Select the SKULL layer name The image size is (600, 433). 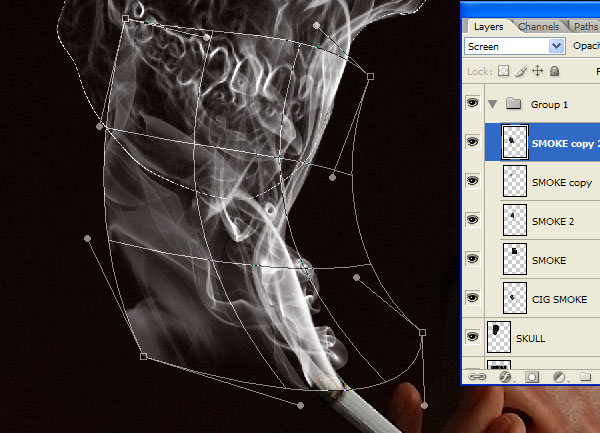point(530,339)
